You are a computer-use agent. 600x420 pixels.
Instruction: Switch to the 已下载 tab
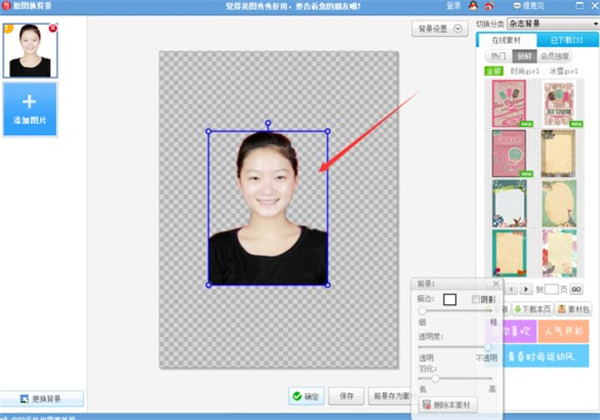coord(567,40)
